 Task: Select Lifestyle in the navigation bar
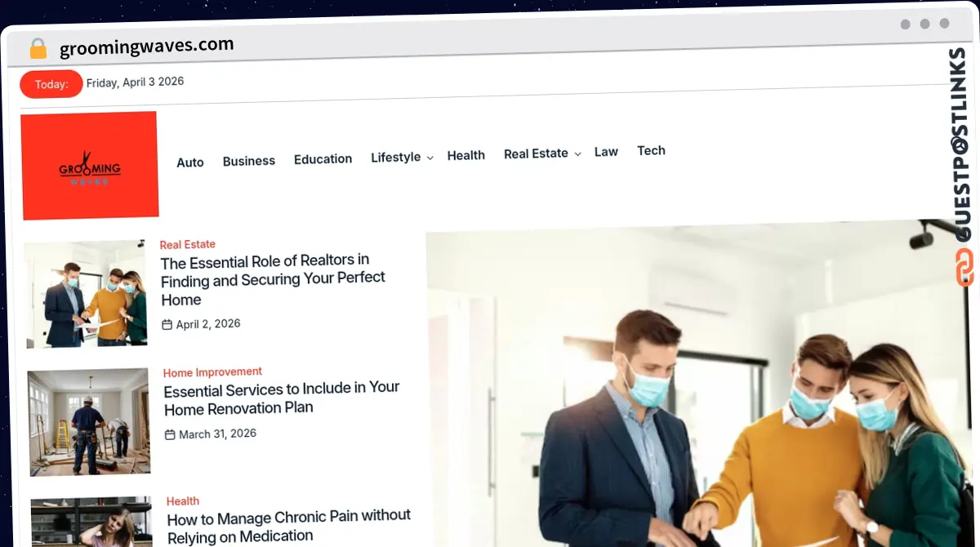coord(396,157)
